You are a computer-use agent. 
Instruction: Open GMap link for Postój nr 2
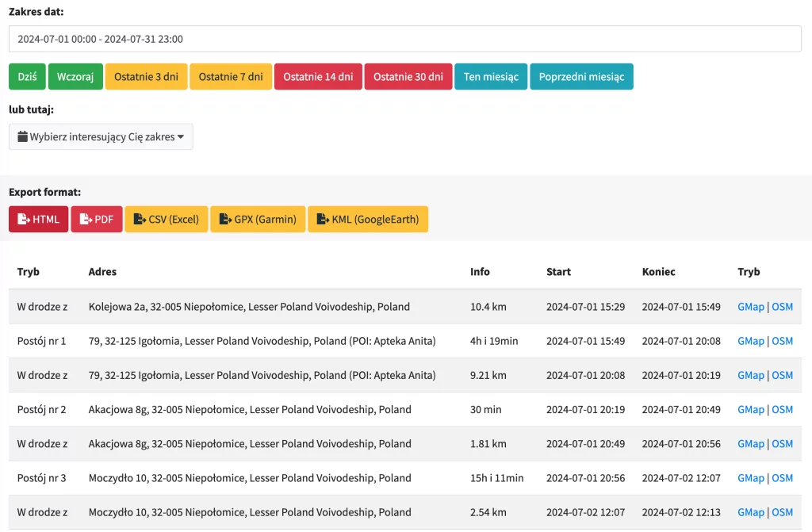tap(751, 409)
